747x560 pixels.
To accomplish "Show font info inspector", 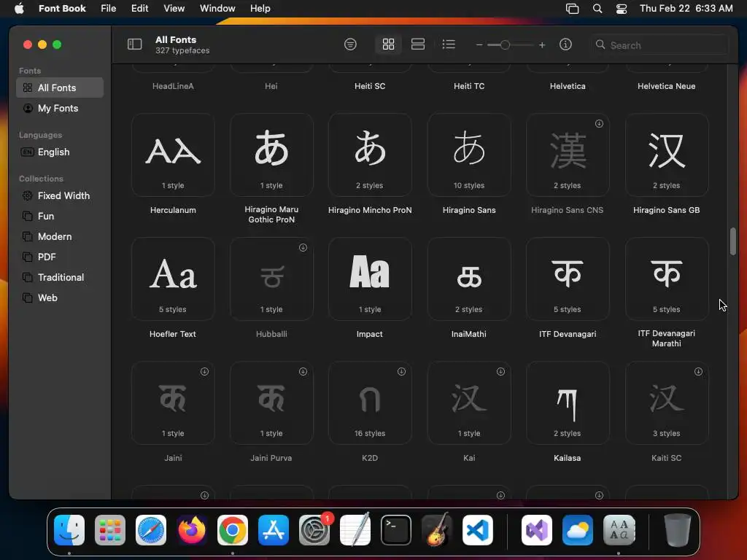I will click(565, 44).
